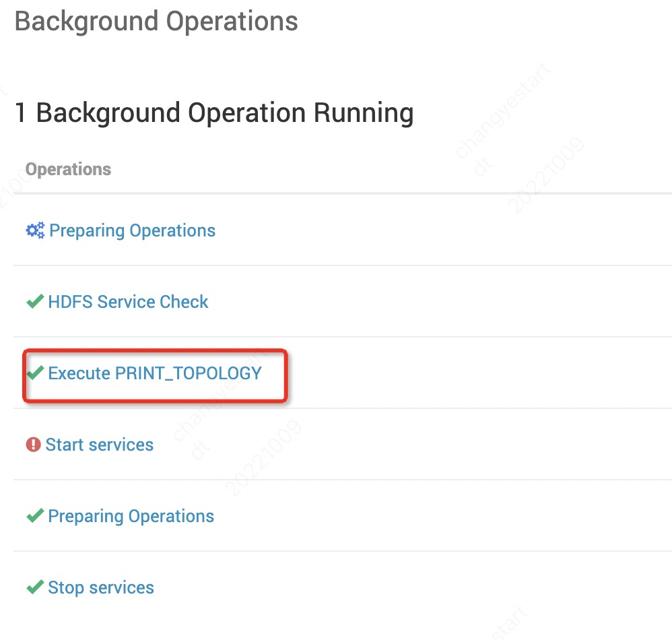Click the green check beside Stop services
672x640 pixels.
click(x=35, y=587)
